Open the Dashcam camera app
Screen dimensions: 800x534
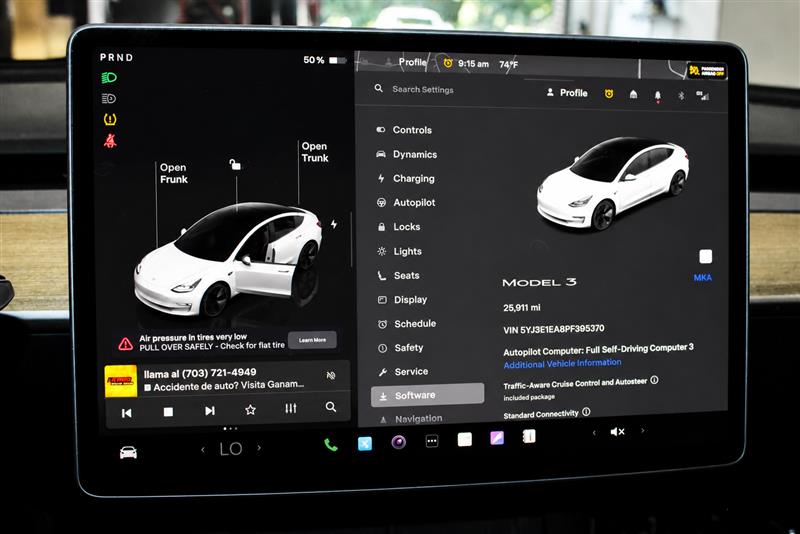tap(398, 442)
